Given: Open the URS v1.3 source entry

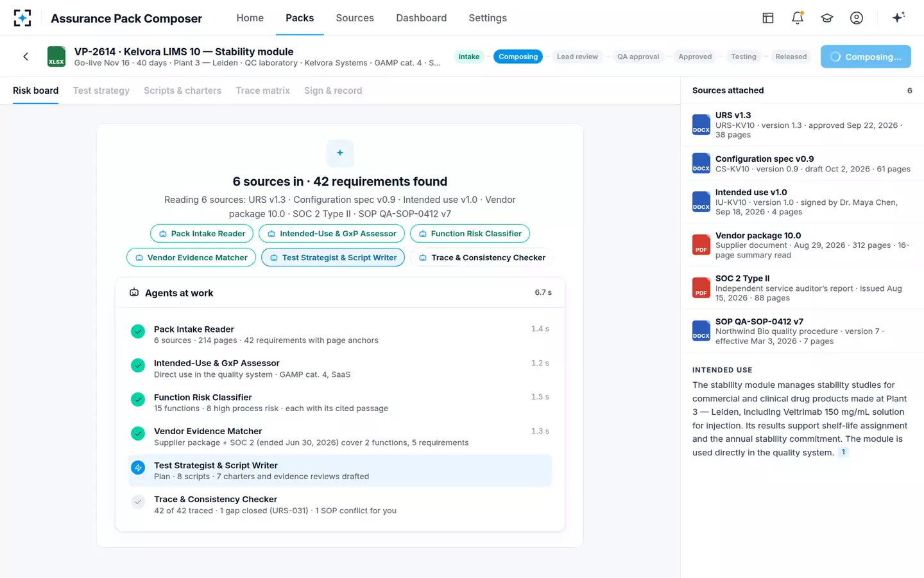Looking at the screenshot, I should click(x=802, y=125).
